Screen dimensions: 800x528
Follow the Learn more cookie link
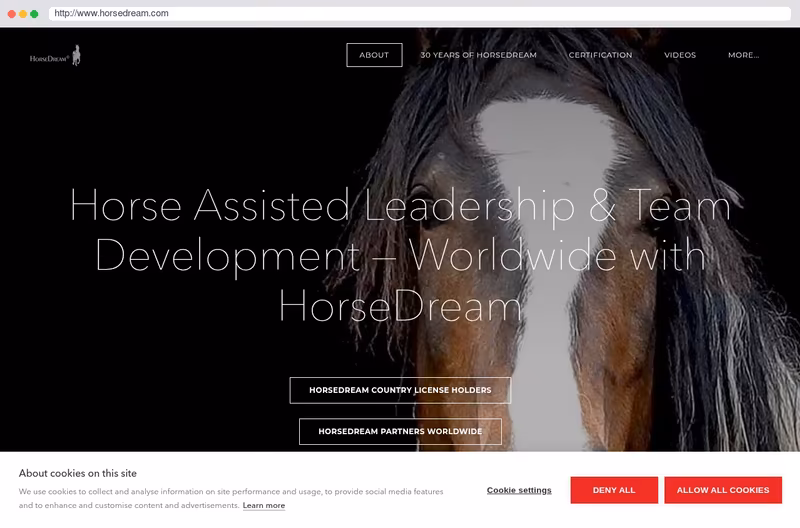click(x=264, y=506)
